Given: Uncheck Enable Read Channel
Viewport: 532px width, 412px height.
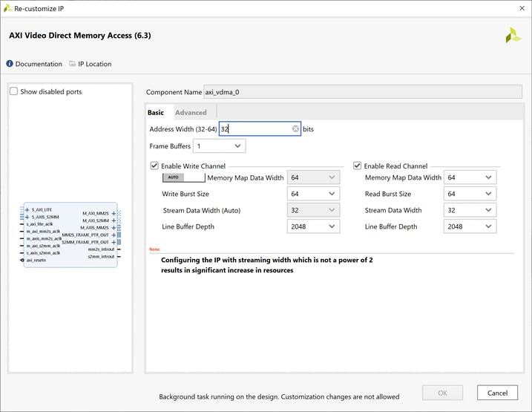Looking at the screenshot, I should pos(357,166).
